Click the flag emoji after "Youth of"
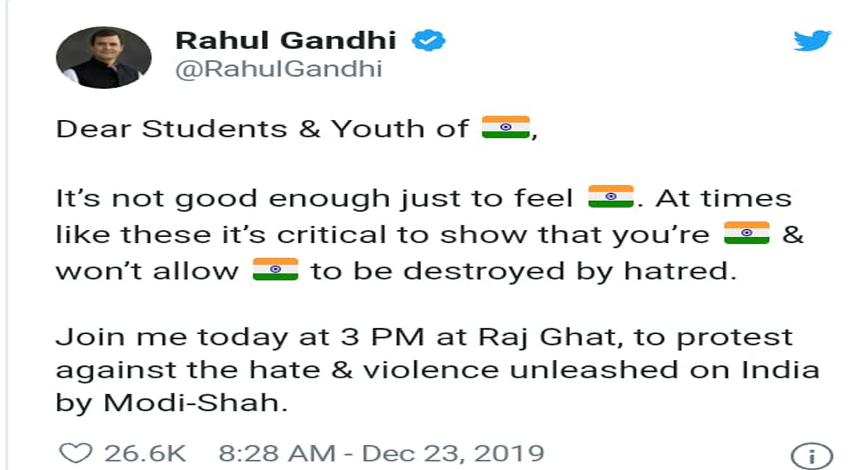868x470 pixels. coord(506,128)
